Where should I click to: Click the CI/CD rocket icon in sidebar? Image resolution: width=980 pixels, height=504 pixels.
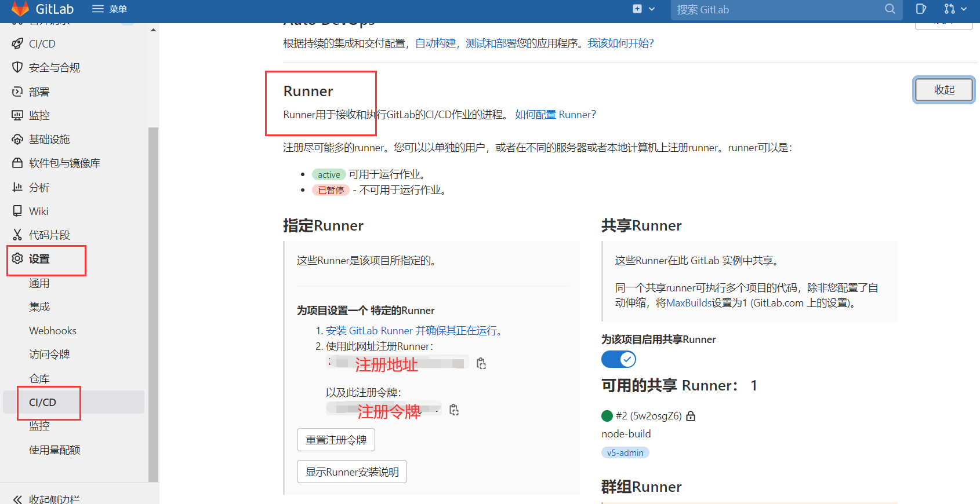[17, 43]
